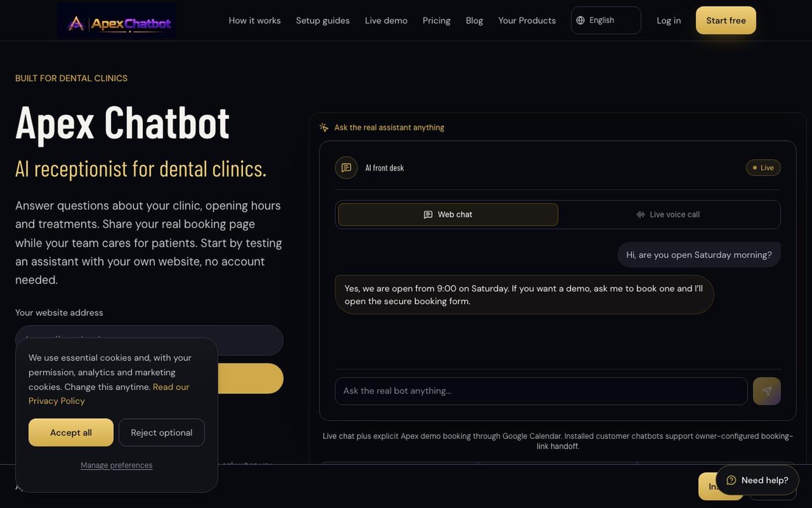Click the AI front desk title
Screen dimensions: 812x508
(x=385, y=168)
